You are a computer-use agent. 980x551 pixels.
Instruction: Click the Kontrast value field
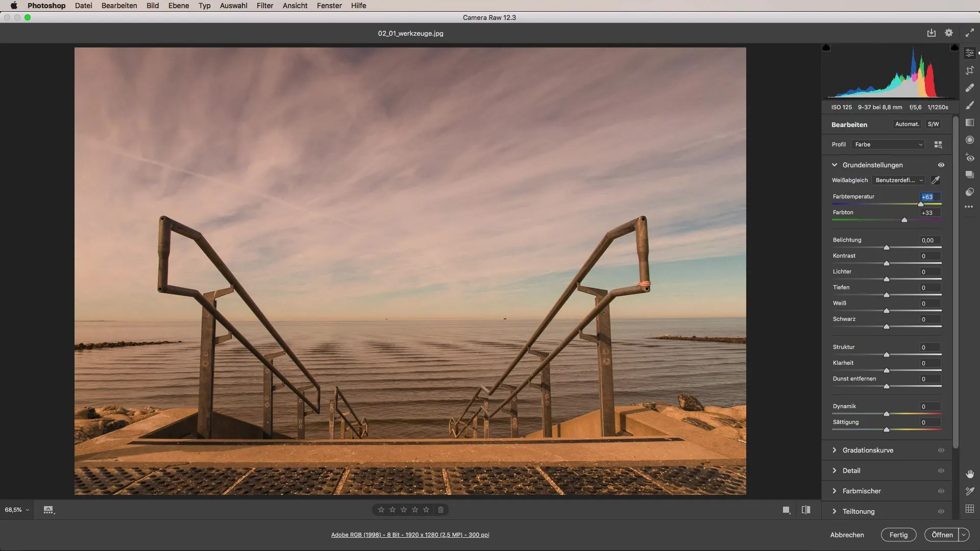[x=930, y=256]
